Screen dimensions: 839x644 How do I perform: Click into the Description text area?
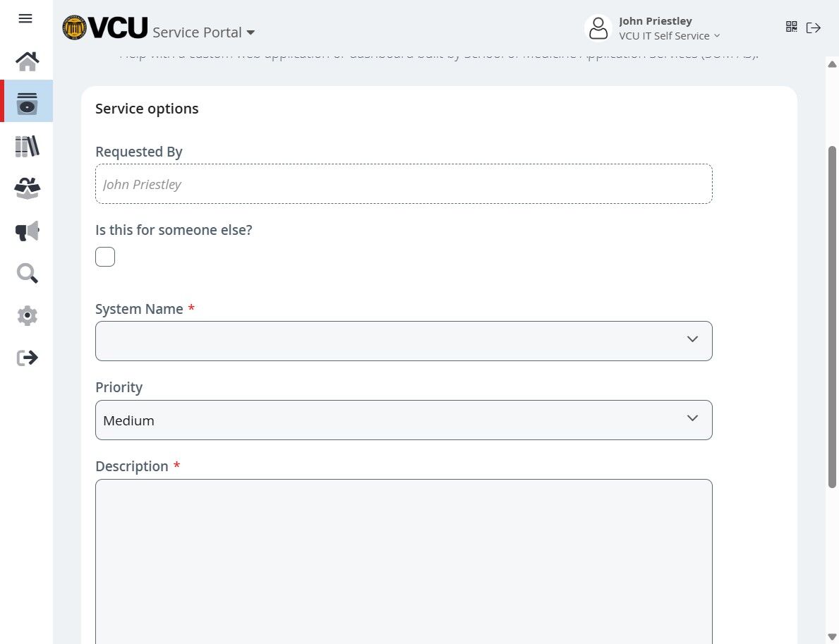(x=404, y=557)
